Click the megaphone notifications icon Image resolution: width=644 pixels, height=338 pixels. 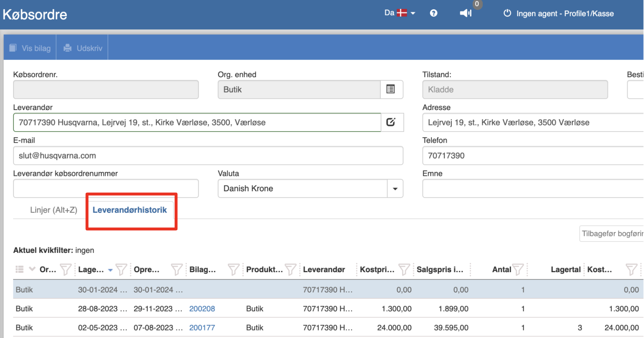(466, 13)
